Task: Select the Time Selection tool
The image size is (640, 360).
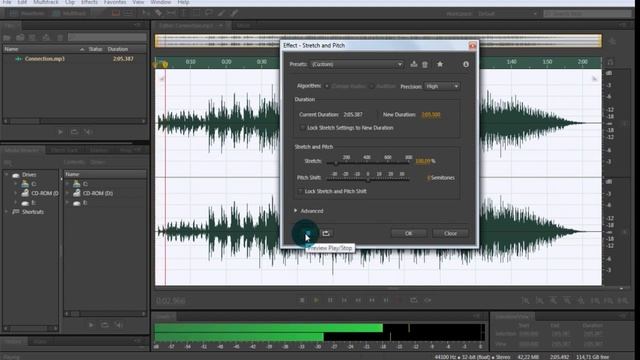Action: 184,13
